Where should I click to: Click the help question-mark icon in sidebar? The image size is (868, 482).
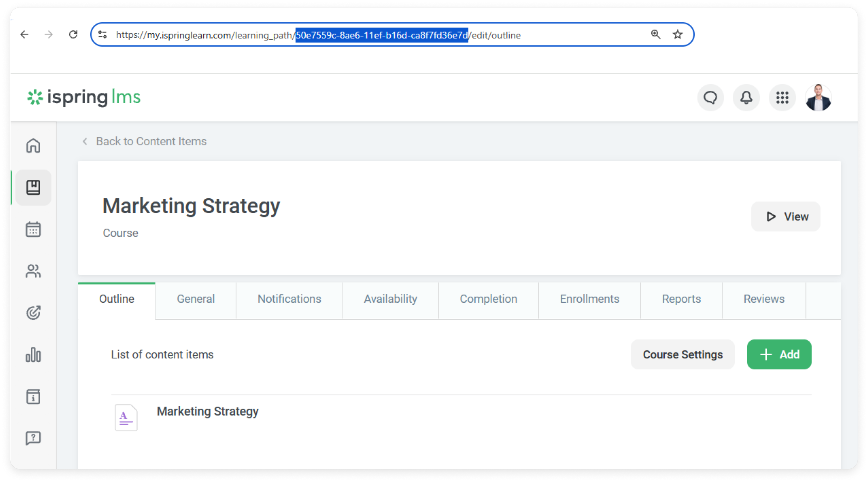33,438
